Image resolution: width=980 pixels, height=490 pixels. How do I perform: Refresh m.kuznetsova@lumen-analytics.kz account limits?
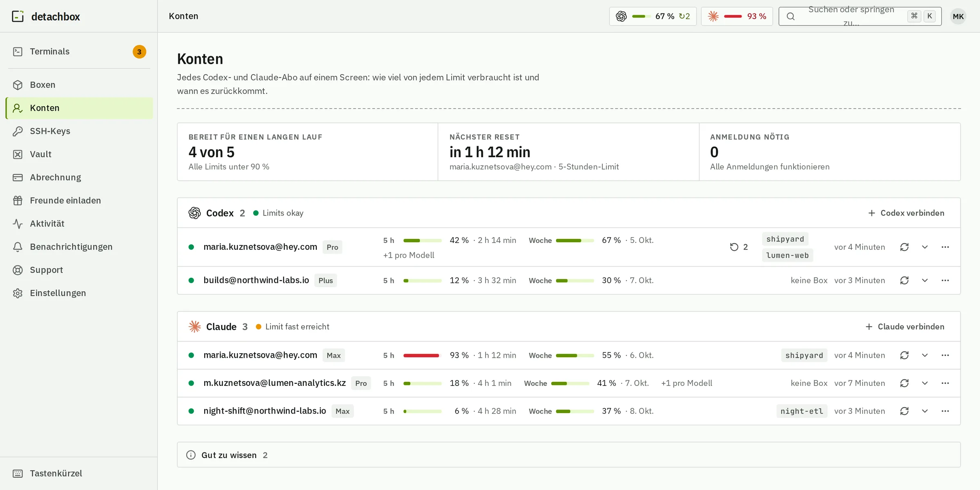pos(904,383)
